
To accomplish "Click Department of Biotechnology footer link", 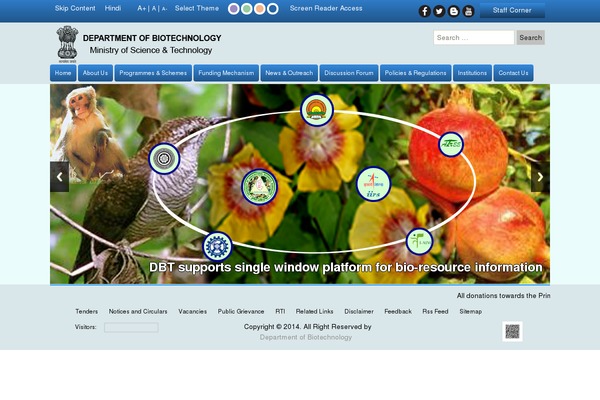I will (306, 337).
